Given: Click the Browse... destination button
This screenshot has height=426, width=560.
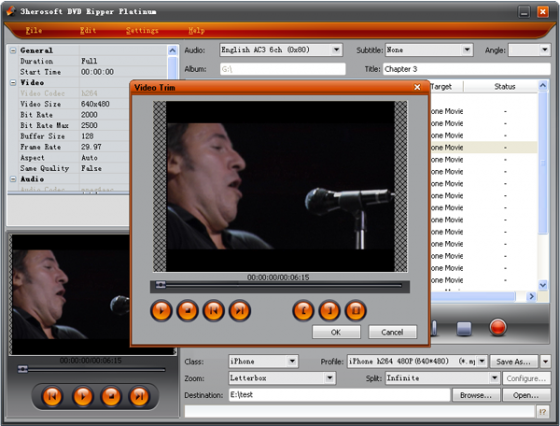Looking at the screenshot, I should [476, 395].
